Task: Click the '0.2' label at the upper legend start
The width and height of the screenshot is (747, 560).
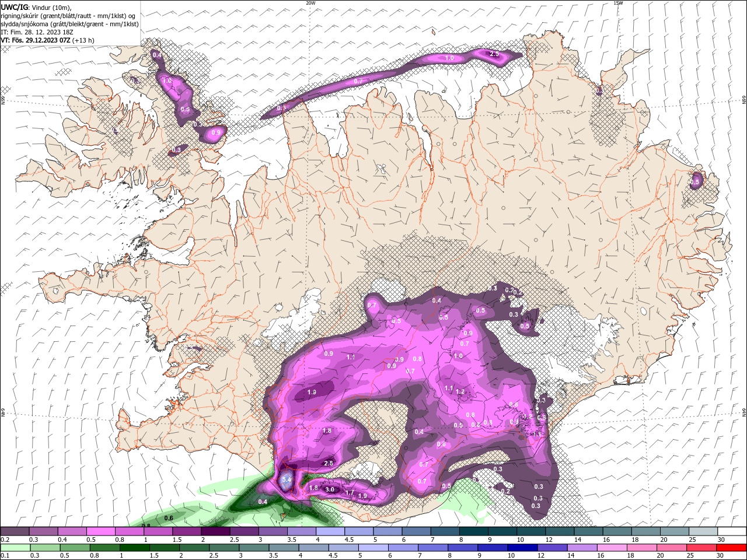Action: [5, 540]
